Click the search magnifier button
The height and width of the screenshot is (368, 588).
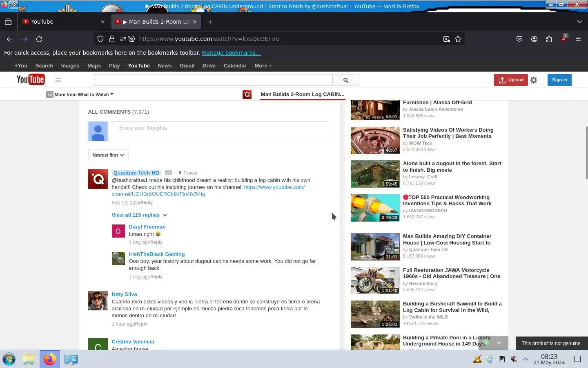pos(346,80)
